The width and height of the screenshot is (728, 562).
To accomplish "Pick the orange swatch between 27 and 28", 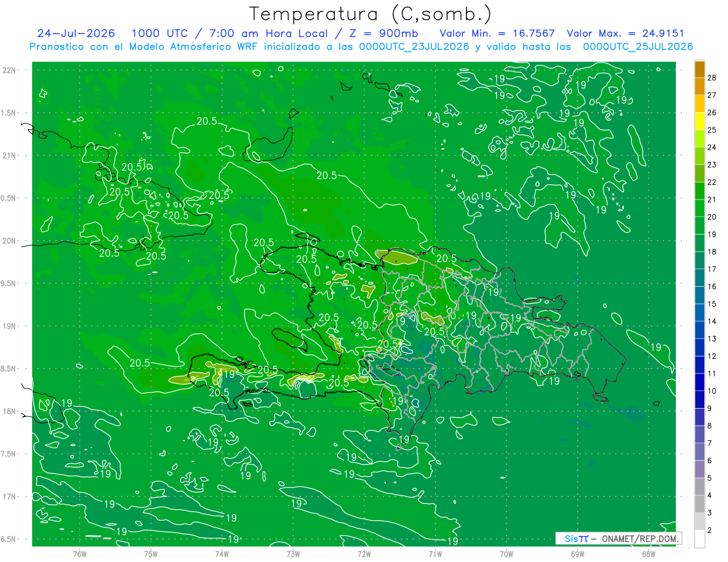I will click(x=699, y=86).
